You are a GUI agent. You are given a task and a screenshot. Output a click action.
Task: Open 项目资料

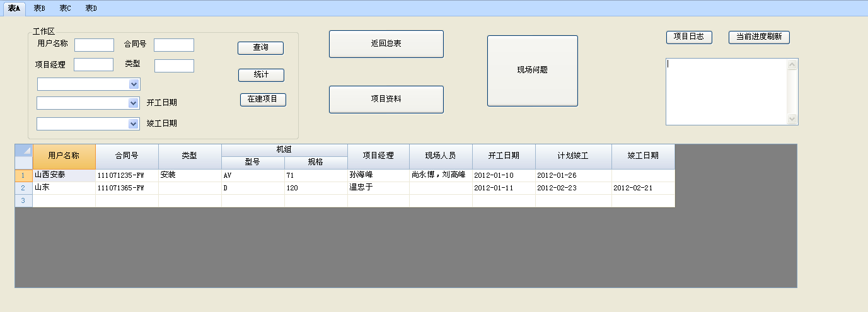(x=386, y=100)
